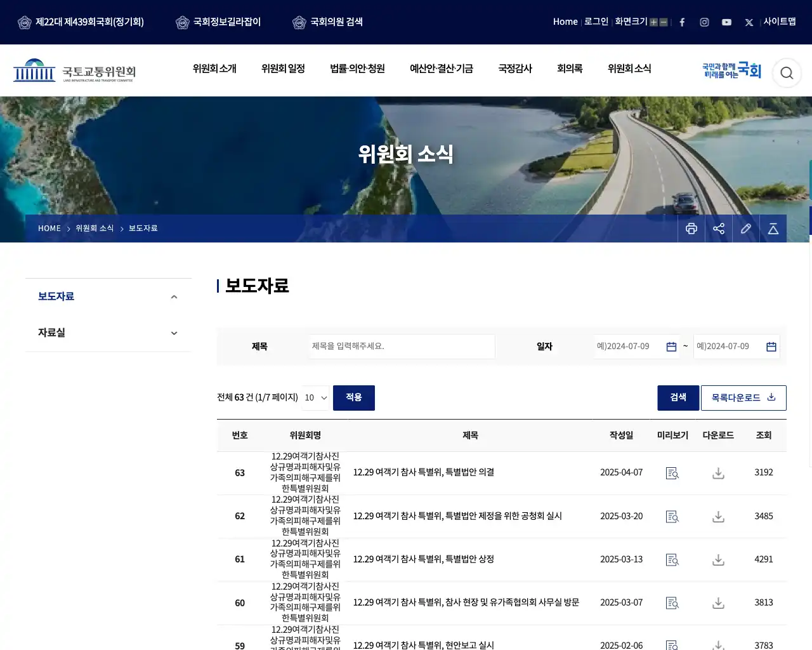Open the Instagram icon link
Viewport: 812px width, 650px height.
[704, 22]
